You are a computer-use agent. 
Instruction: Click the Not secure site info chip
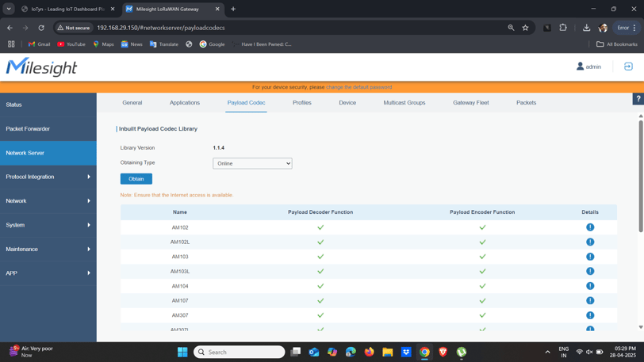(x=74, y=28)
